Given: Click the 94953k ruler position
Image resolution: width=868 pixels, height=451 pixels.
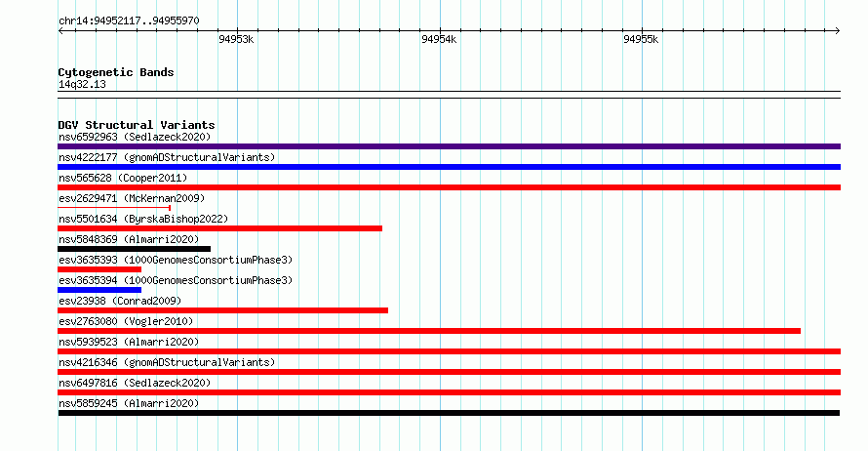Looking at the screenshot, I should coord(236,39).
